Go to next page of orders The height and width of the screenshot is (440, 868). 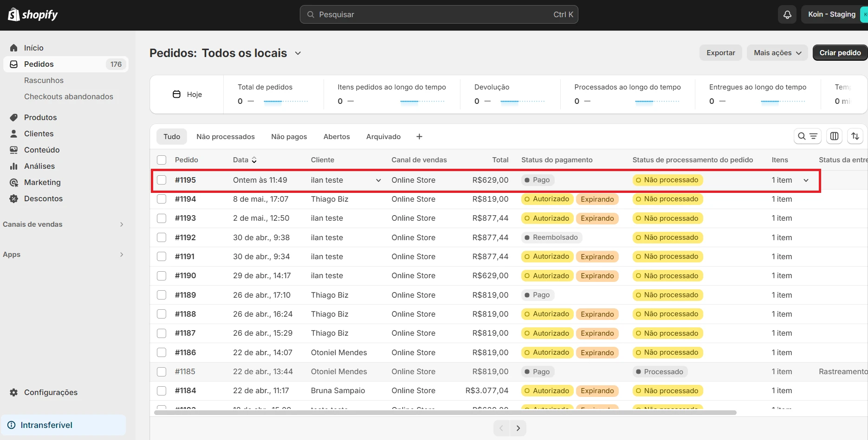(x=518, y=428)
